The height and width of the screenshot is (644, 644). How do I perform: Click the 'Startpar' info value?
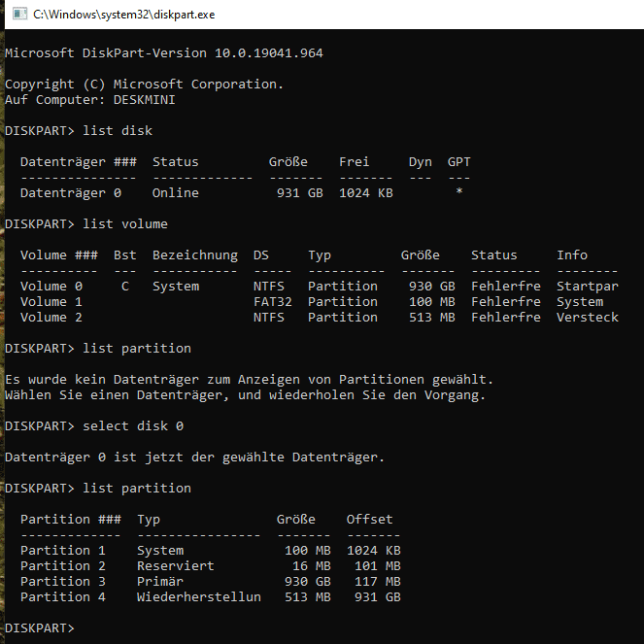588,287
